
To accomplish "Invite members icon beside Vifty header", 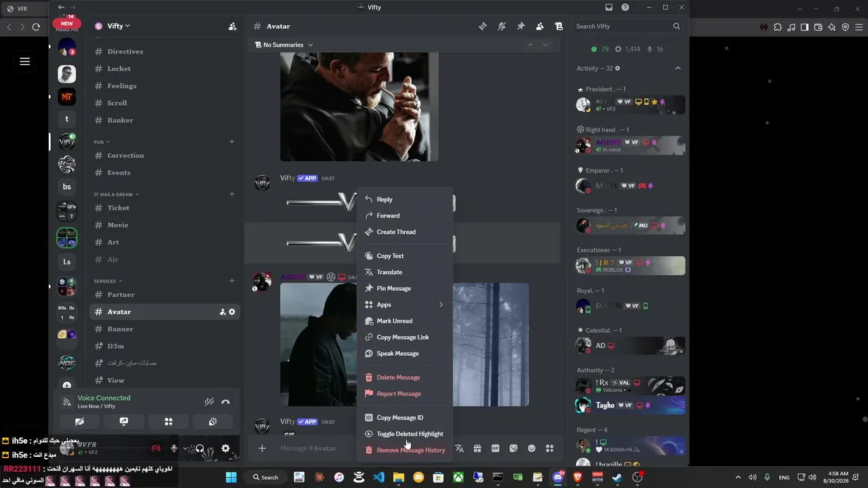I will point(233,26).
